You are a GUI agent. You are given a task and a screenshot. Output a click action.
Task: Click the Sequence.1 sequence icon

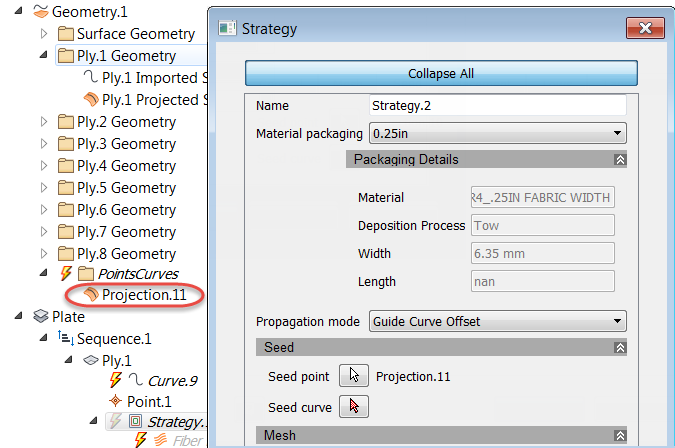[x=67, y=339]
